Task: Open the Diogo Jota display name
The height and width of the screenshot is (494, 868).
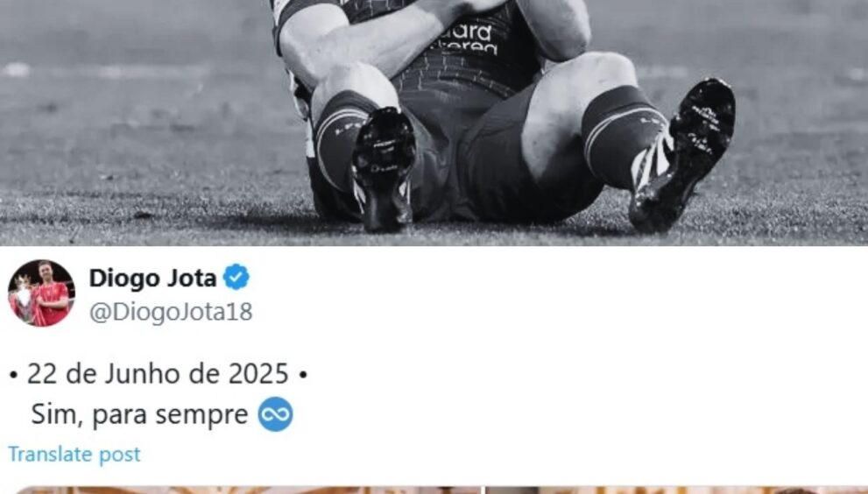Action: [x=152, y=278]
